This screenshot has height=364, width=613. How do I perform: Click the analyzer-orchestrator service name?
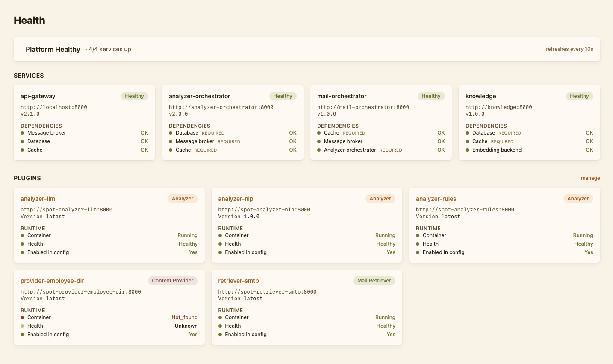point(200,96)
